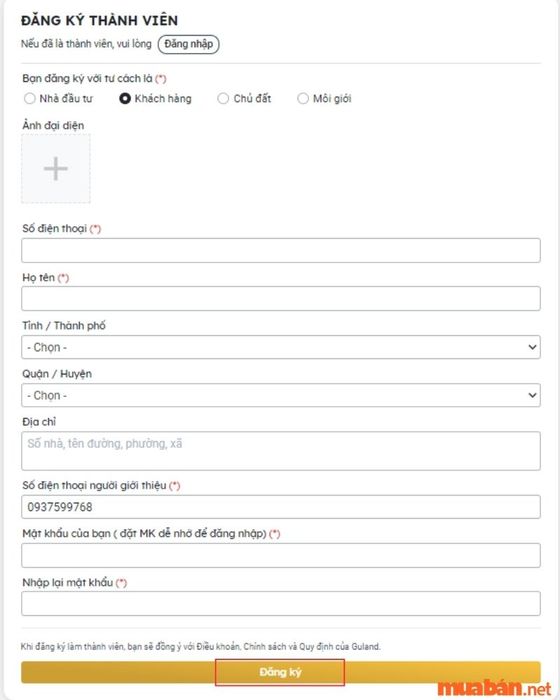The width and height of the screenshot is (560, 700).
Task: Choose the Môi giới radio option
Action: tap(303, 99)
